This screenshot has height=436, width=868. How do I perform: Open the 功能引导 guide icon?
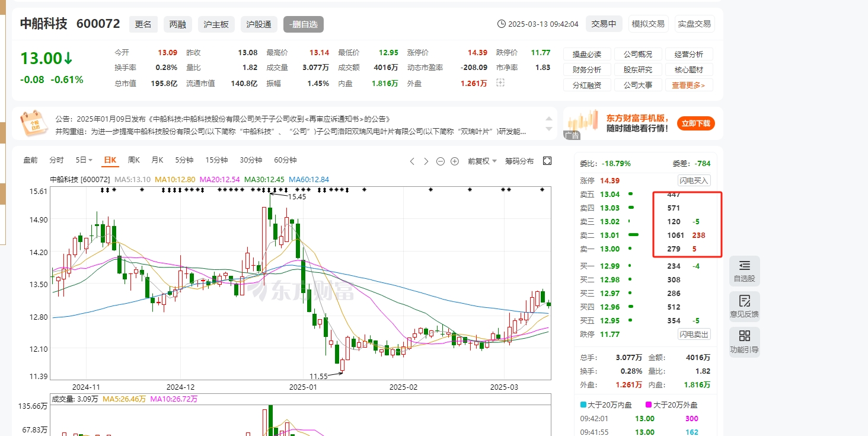click(745, 342)
